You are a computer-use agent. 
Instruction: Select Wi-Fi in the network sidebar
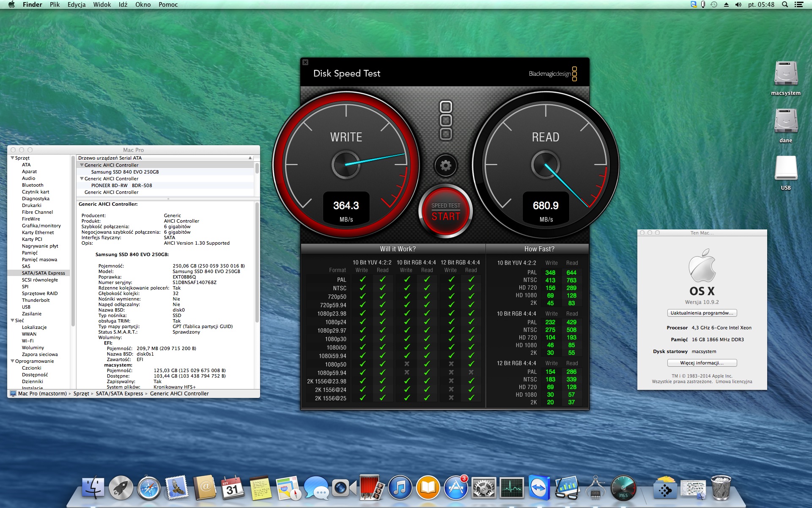tap(28, 341)
